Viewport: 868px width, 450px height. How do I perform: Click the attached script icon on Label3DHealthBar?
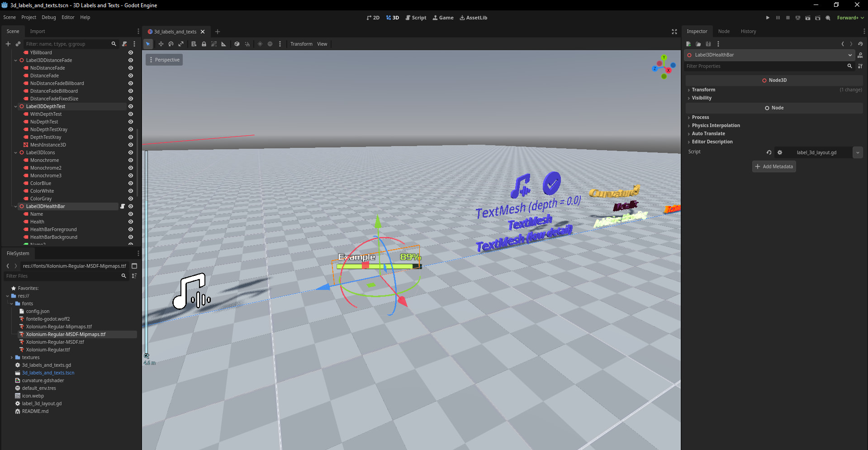click(122, 206)
